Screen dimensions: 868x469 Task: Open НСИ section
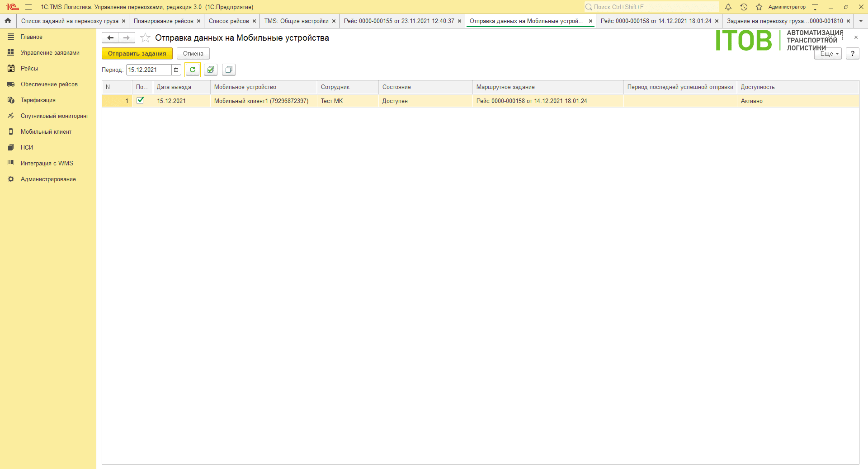point(48,148)
